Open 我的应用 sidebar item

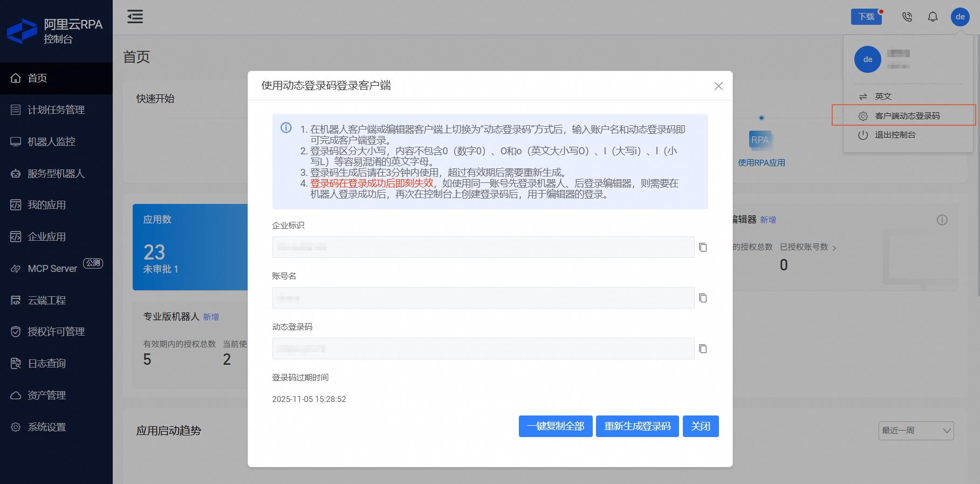[x=56, y=205]
